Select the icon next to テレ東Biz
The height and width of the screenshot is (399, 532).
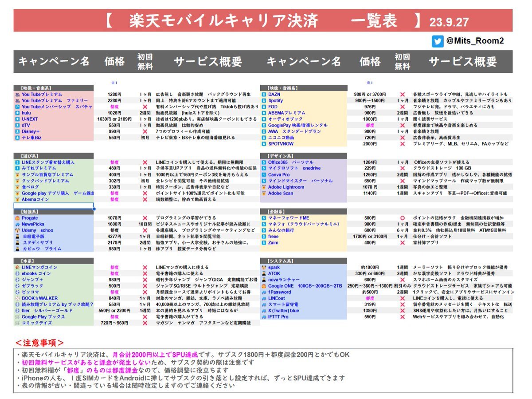17,138
